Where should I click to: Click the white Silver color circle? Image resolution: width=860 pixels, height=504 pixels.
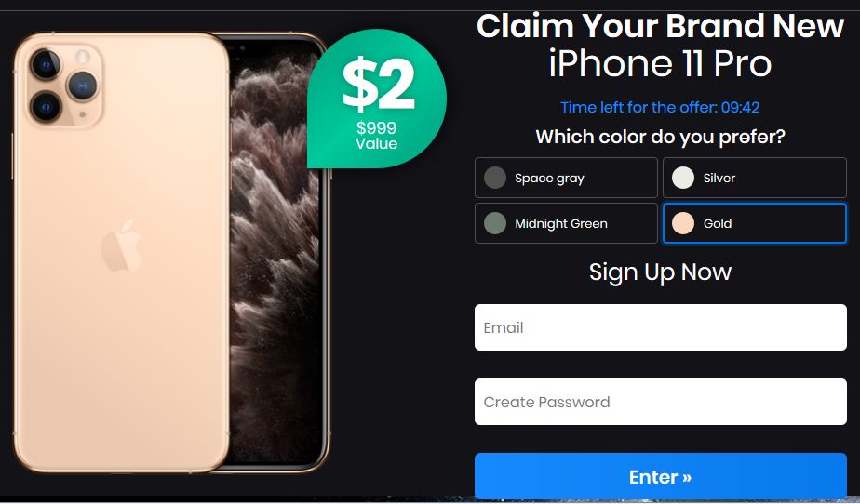pos(683,178)
